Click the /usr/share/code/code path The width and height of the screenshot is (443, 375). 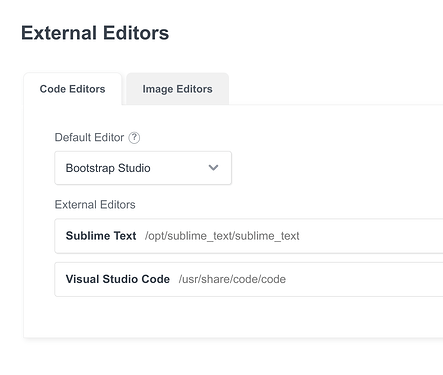pos(232,279)
